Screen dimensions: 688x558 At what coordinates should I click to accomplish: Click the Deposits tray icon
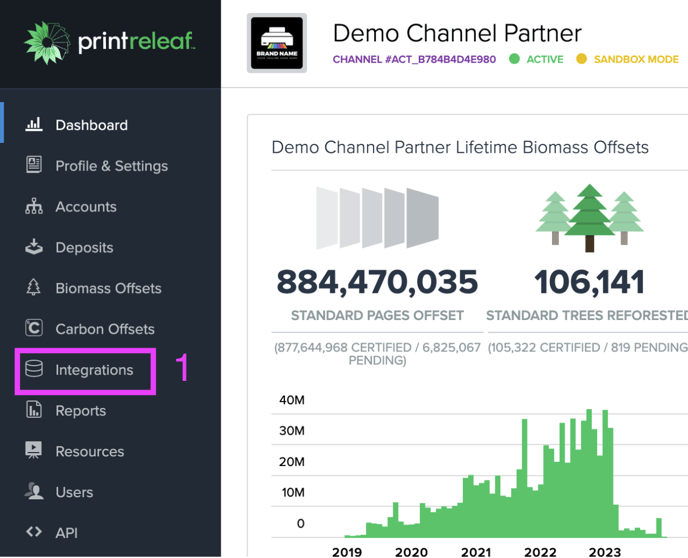coord(34,247)
